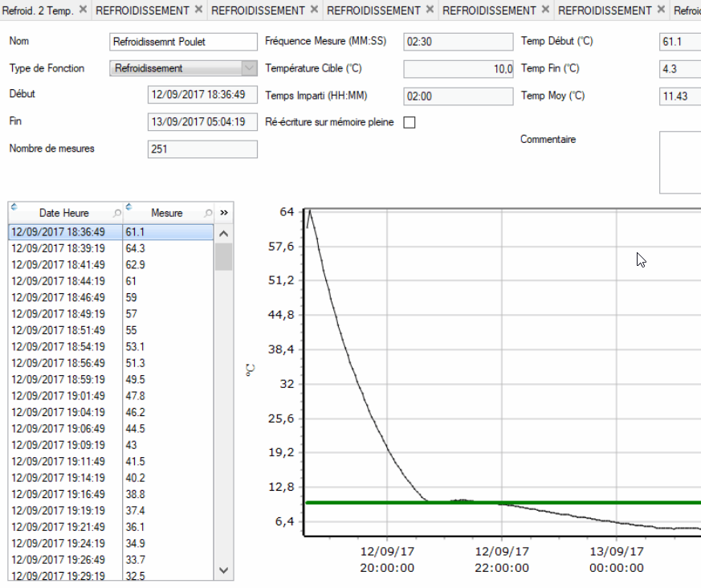701x588 pixels.
Task: Click the Fréquence Mesure input field
Action: tap(458, 42)
